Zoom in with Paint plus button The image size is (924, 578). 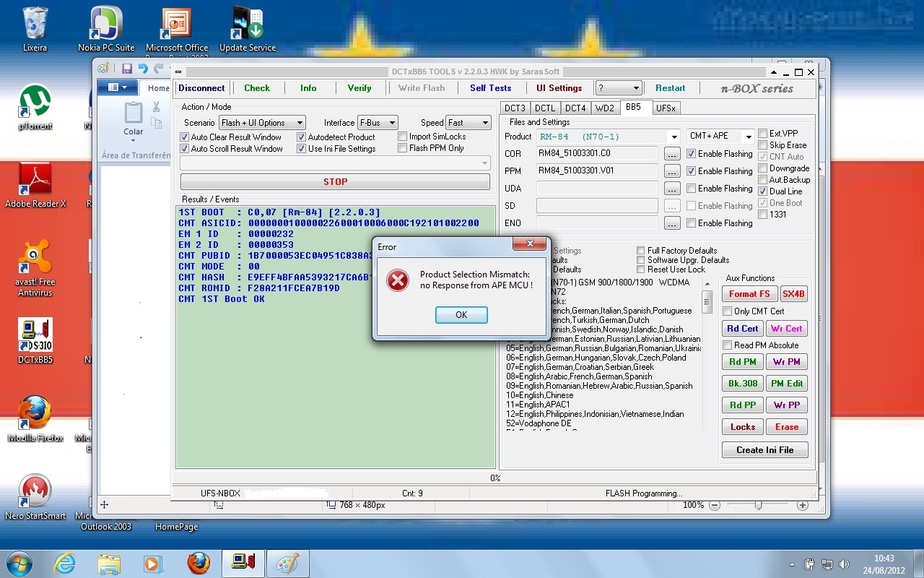[x=802, y=505]
